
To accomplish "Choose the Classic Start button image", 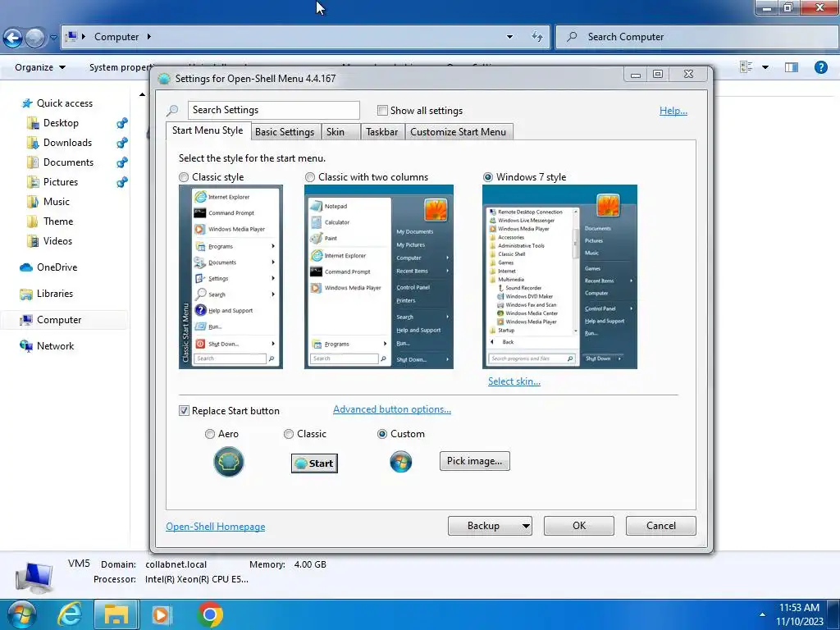I will pyautogui.click(x=314, y=463).
